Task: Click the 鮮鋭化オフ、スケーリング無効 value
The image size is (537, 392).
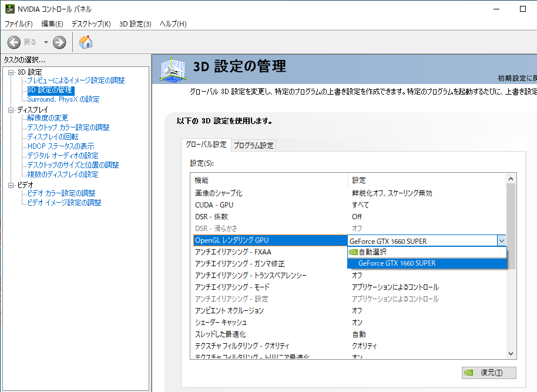Action: pos(392,193)
